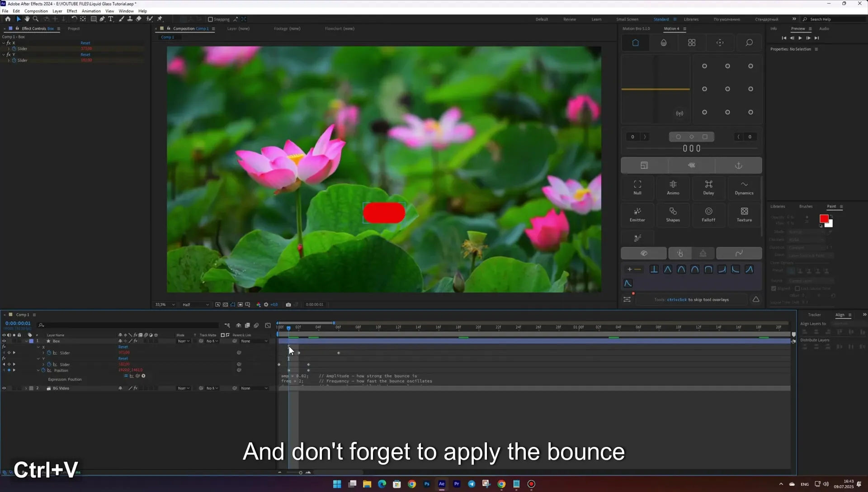The height and width of the screenshot is (492, 868).
Task: Select the Pen tool in toolbar
Action: point(102,19)
